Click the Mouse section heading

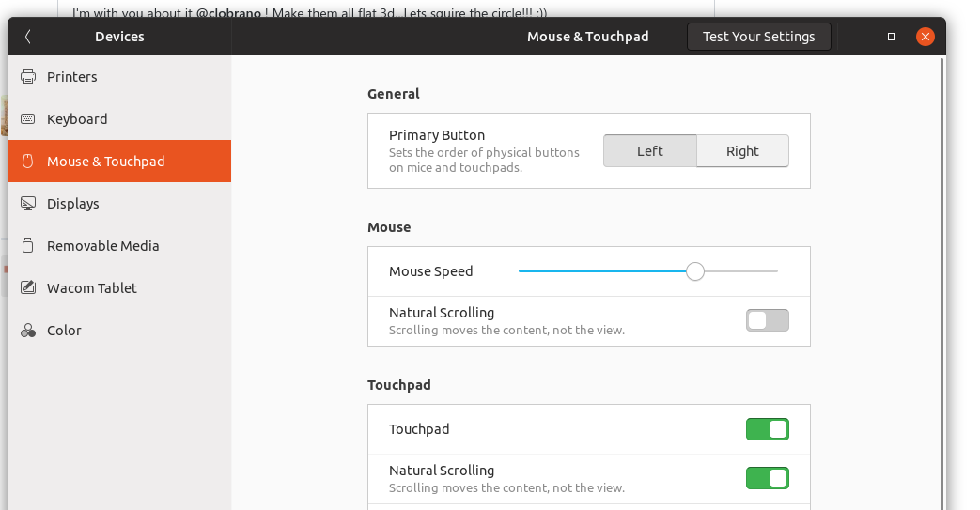tap(389, 227)
